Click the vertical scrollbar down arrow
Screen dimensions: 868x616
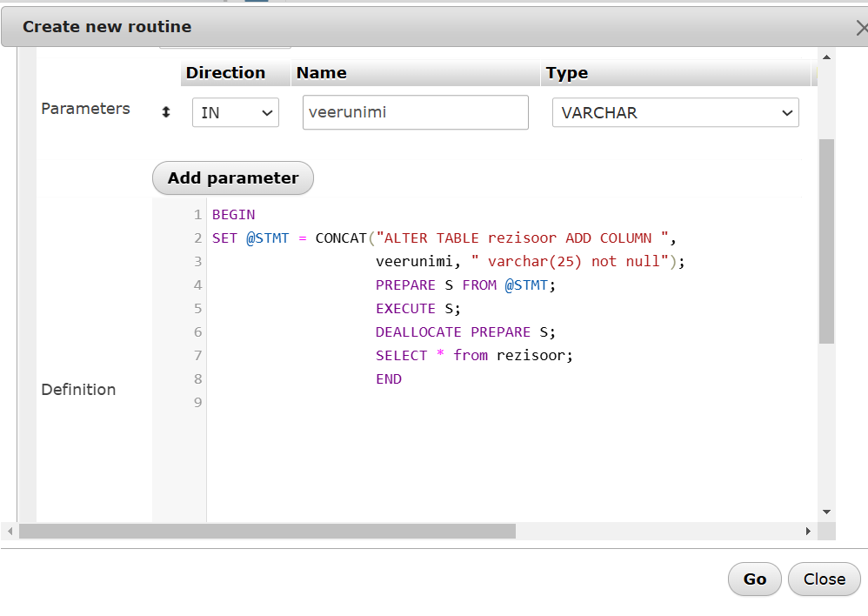826,512
